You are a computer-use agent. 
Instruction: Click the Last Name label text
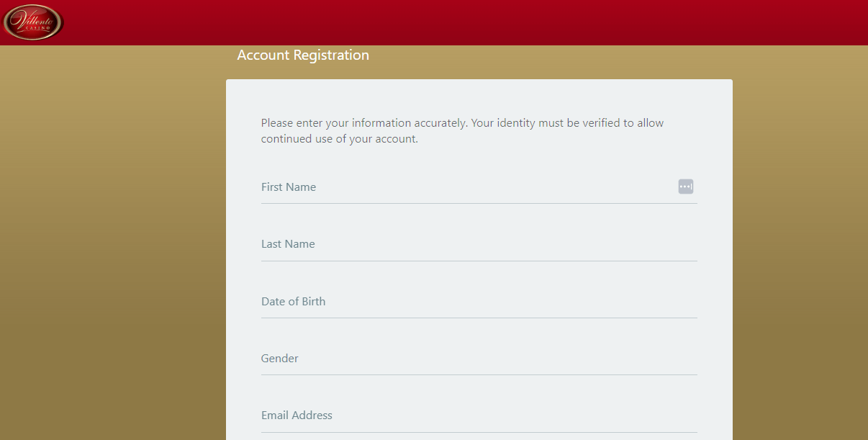coord(288,244)
